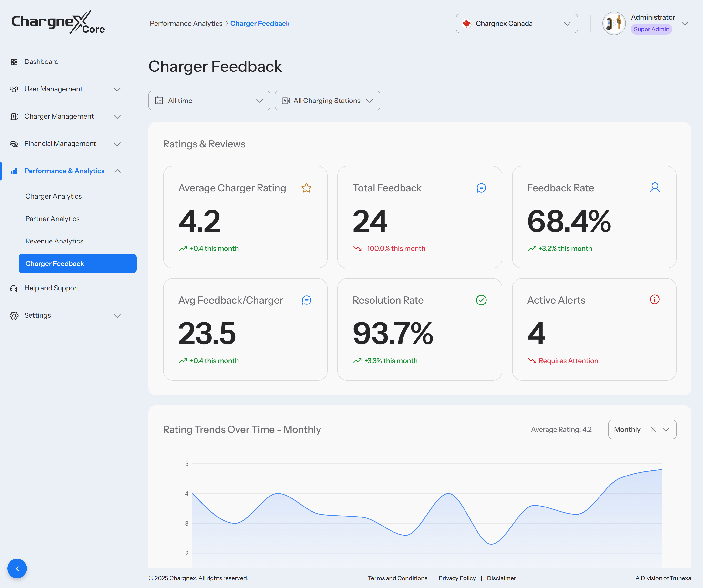
Task: Collapse sidebar with blue arrow button
Action: coord(17,568)
